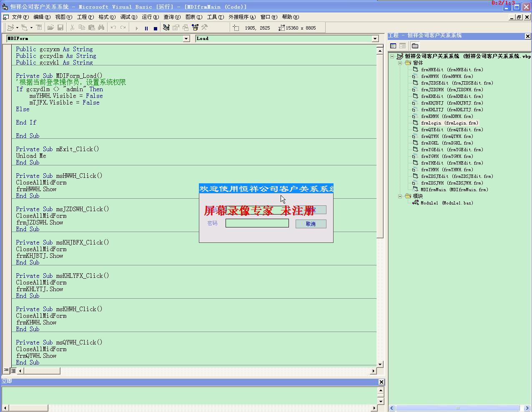Stop the program with End icon
Viewport: 532px width, 412px height.
pyautogui.click(x=156, y=28)
